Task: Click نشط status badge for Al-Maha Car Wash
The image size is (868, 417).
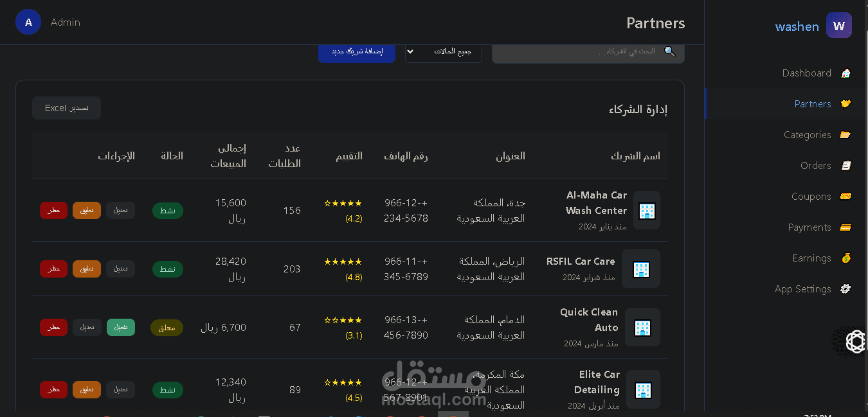Action: [168, 211]
